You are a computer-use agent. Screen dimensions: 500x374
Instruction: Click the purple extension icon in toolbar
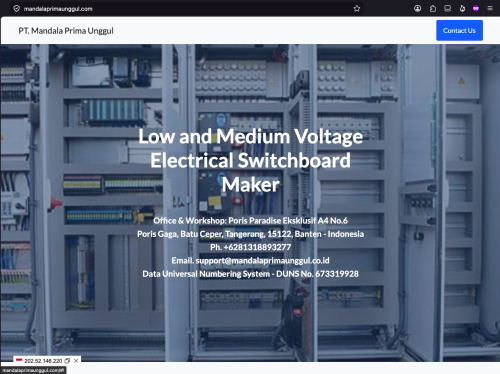pos(476,9)
